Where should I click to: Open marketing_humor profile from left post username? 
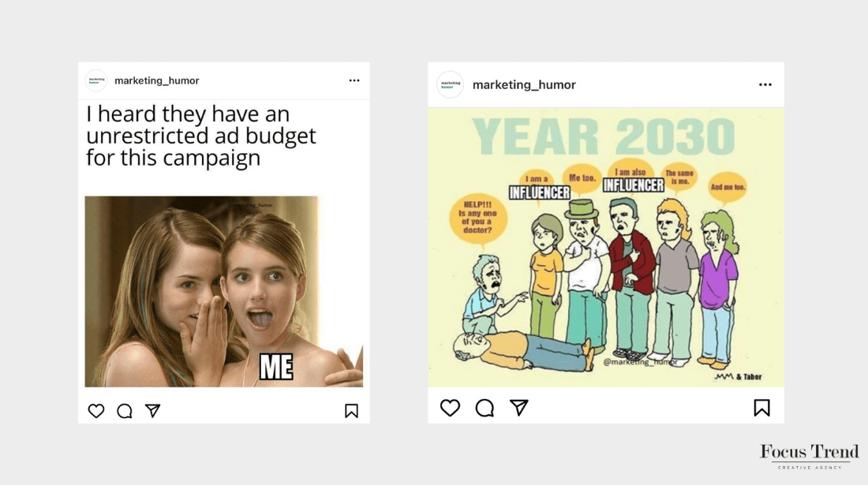[157, 80]
